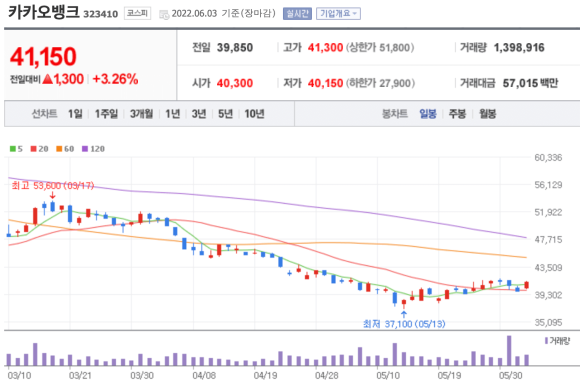Viewport: 580px width, 387px height.
Task: Switch to 주봉 weekly candle chart
Action: click(457, 114)
